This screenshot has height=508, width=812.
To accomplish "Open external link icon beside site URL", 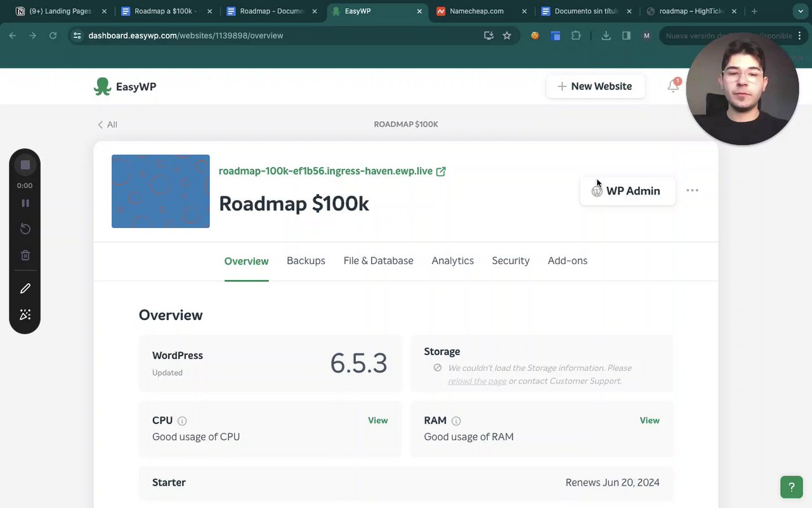I will tap(441, 171).
